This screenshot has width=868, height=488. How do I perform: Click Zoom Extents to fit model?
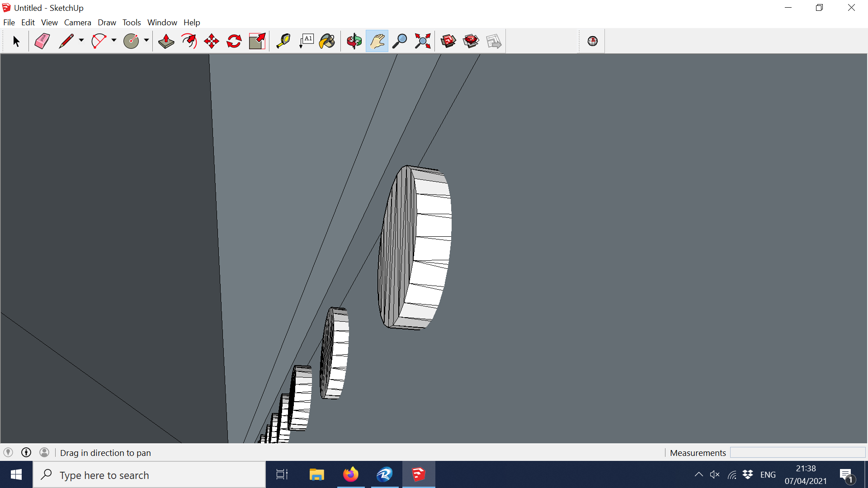pos(422,41)
